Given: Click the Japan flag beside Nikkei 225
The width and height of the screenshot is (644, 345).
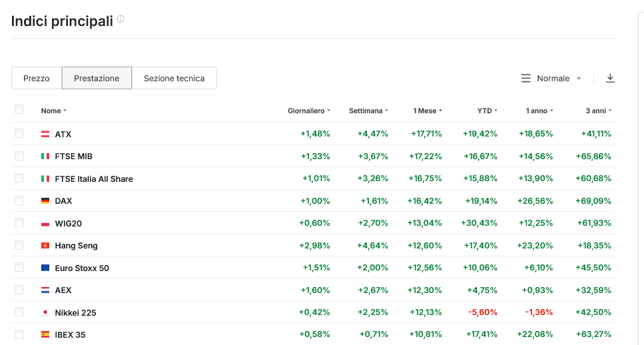Looking at the screenshot, I should (45, 312).
